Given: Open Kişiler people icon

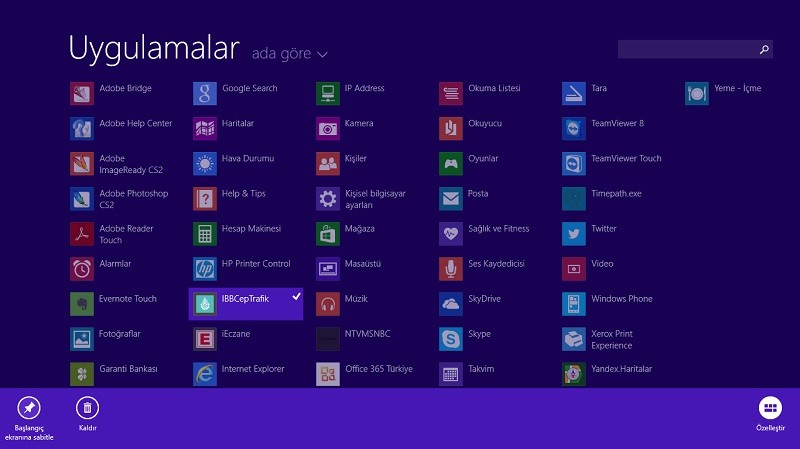Looking at the screenshot, I should click(x=328, y=164).
